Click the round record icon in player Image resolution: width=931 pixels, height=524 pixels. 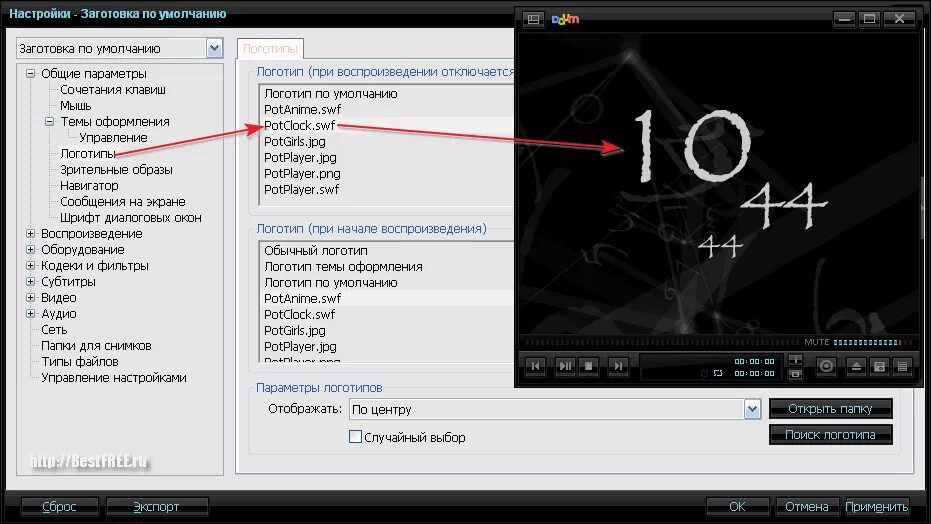[x=826, y=366]
